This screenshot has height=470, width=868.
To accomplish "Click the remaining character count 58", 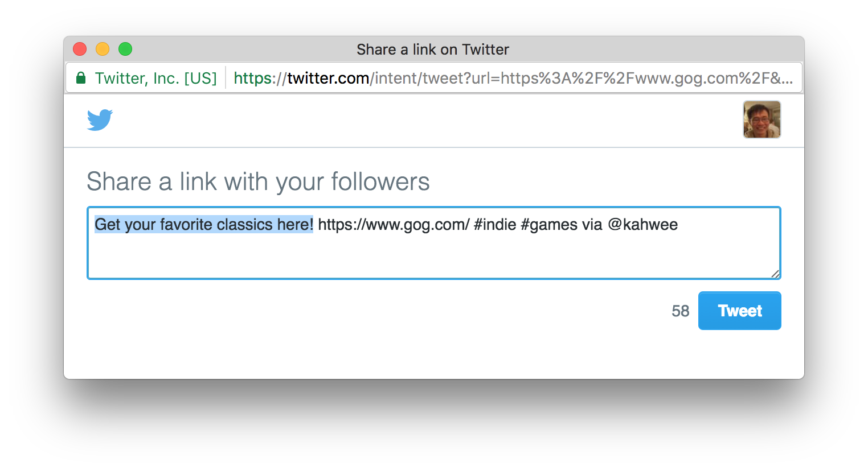I will [680, 311].
